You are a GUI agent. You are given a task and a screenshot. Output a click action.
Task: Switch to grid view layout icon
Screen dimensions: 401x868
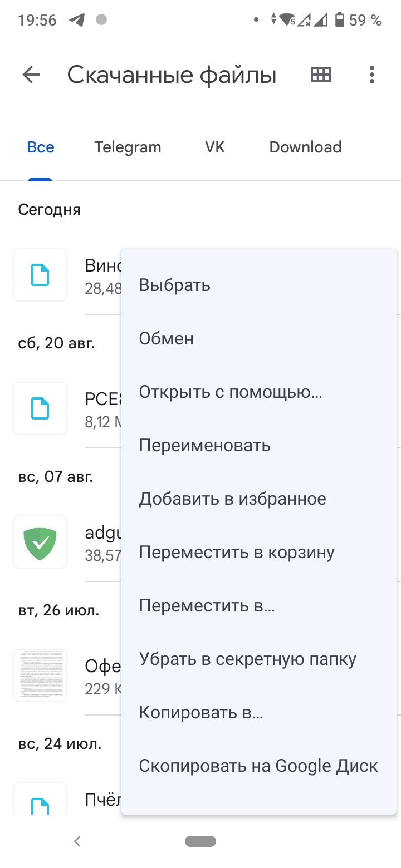click(321, 75)
